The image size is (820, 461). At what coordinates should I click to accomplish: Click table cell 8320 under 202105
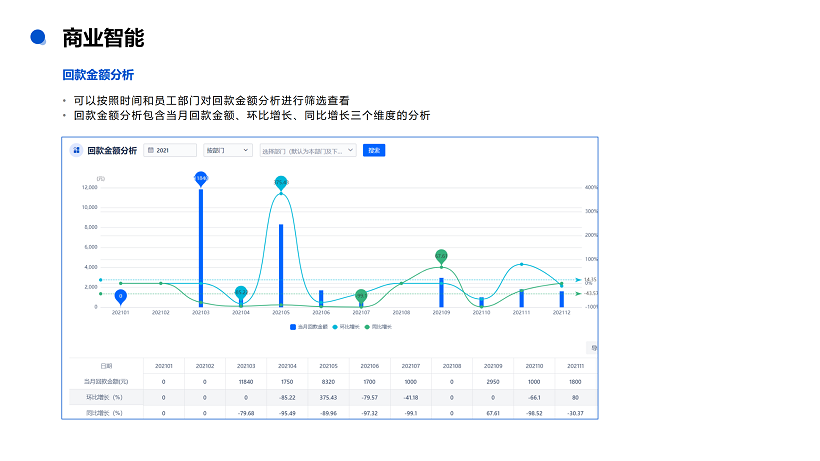(x=328, y=382)
